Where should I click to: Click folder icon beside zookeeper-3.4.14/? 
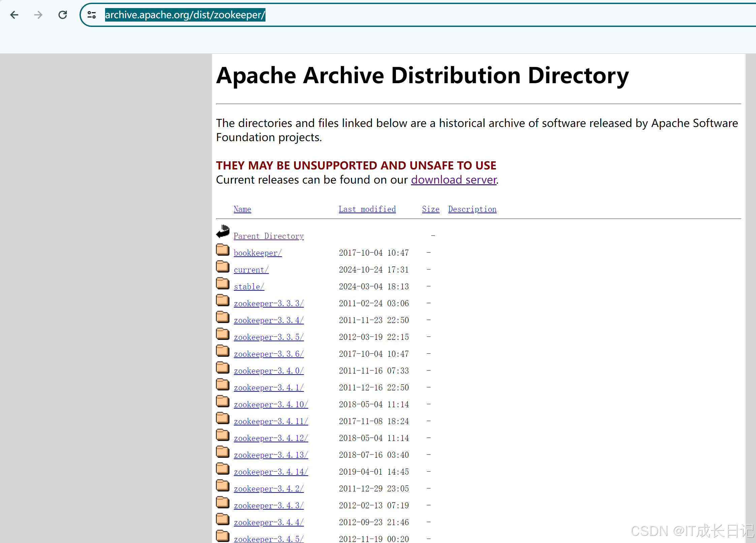pos(223,469)
